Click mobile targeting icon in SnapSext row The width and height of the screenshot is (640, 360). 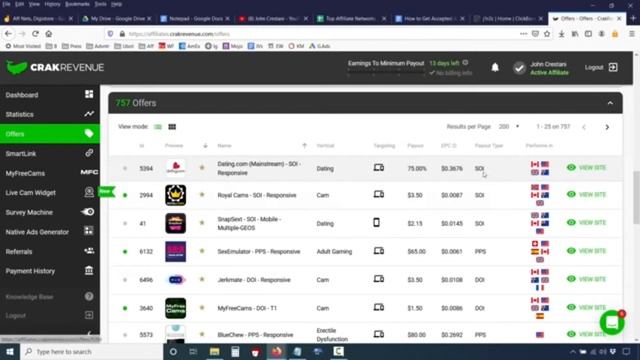coord(376,222)
